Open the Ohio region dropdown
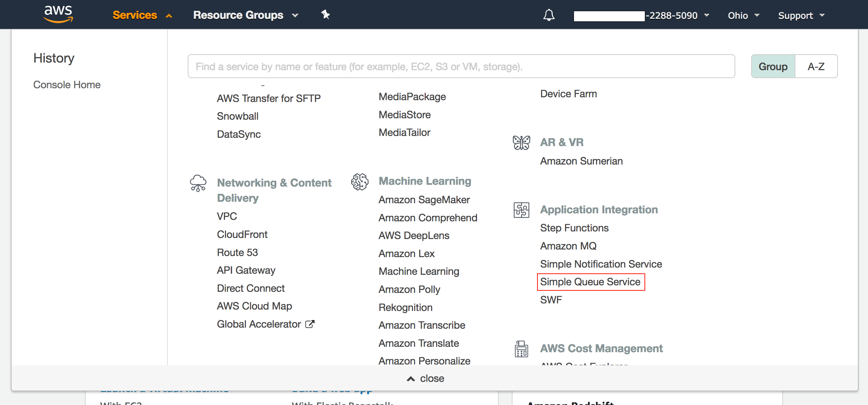 click(743, 15)
